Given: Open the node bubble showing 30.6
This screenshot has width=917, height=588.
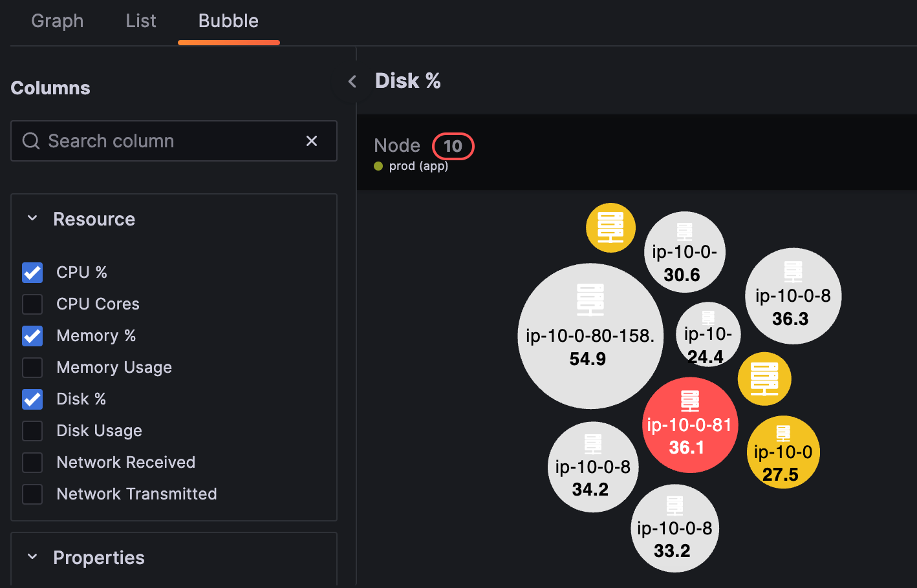Looking at the screenshot, I should click(x=684, y=252).
